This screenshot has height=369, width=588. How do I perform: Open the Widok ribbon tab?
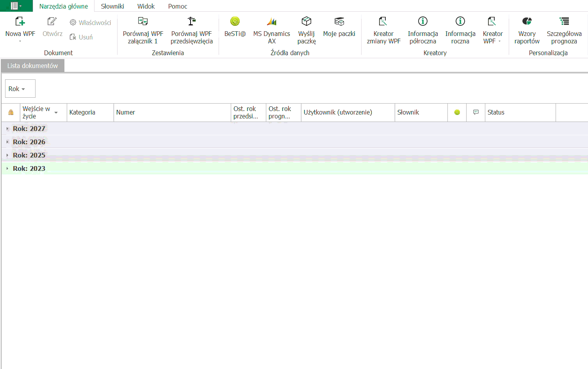pos(146,6)
